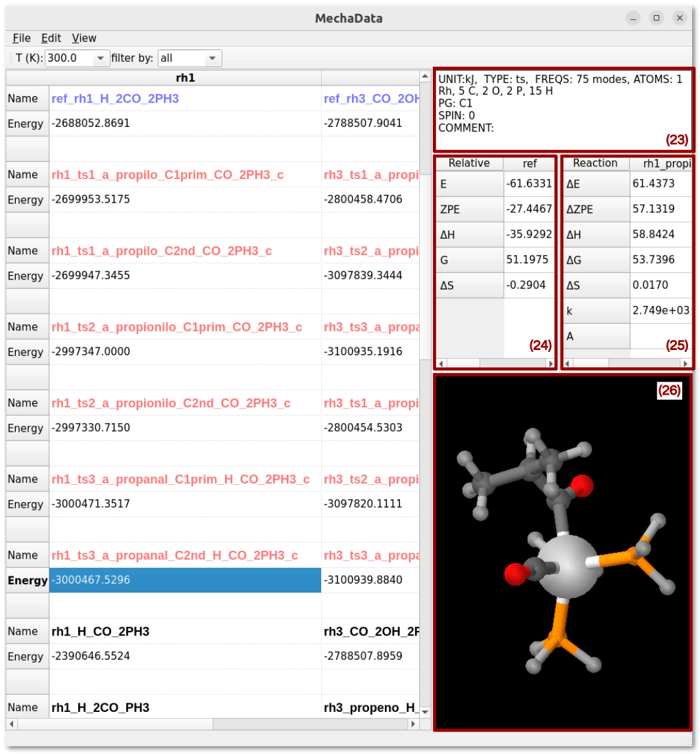Open the File menu
700x754 pixels.
tap(21, 38)
